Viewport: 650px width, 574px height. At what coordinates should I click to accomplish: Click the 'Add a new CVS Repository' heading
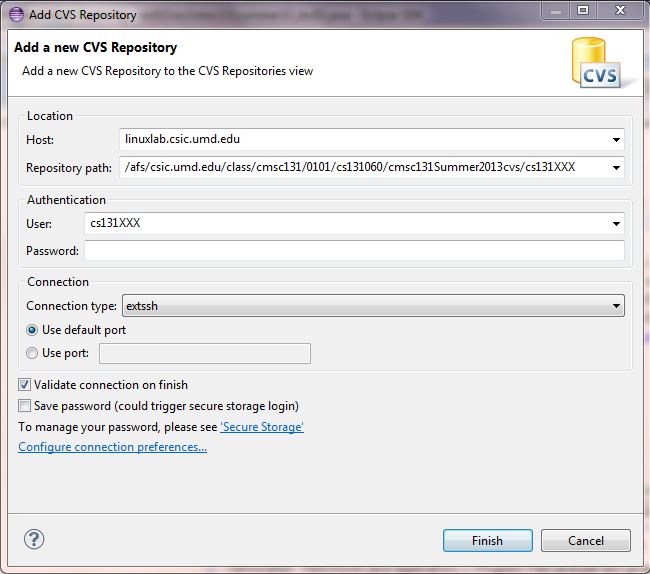(x=95, y=47)
